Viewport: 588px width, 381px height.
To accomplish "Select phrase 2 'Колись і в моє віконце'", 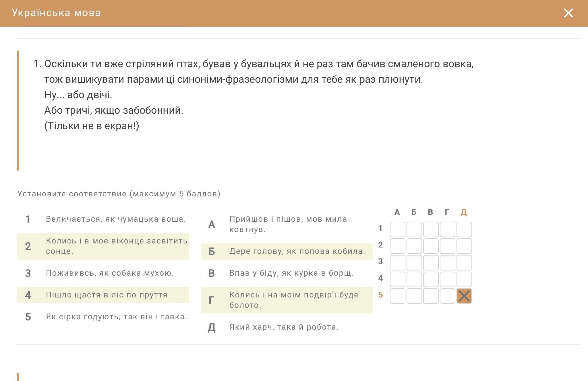I will point(116,246).
